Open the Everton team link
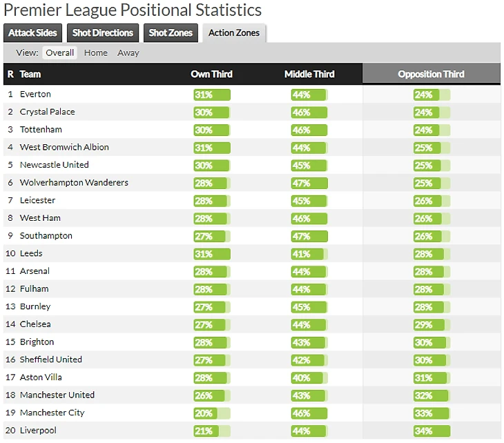The image size is (504, 443). [x=35, y=94]
